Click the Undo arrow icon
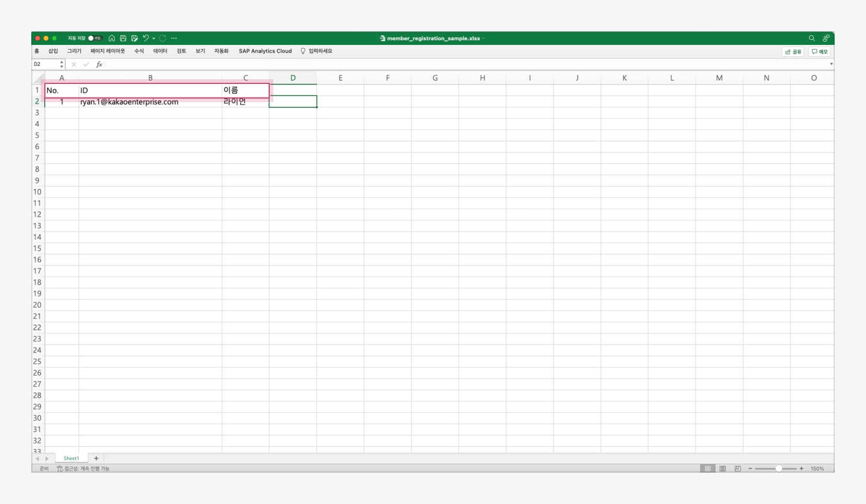This screenshot has width=866, height=504. [146, 38]
